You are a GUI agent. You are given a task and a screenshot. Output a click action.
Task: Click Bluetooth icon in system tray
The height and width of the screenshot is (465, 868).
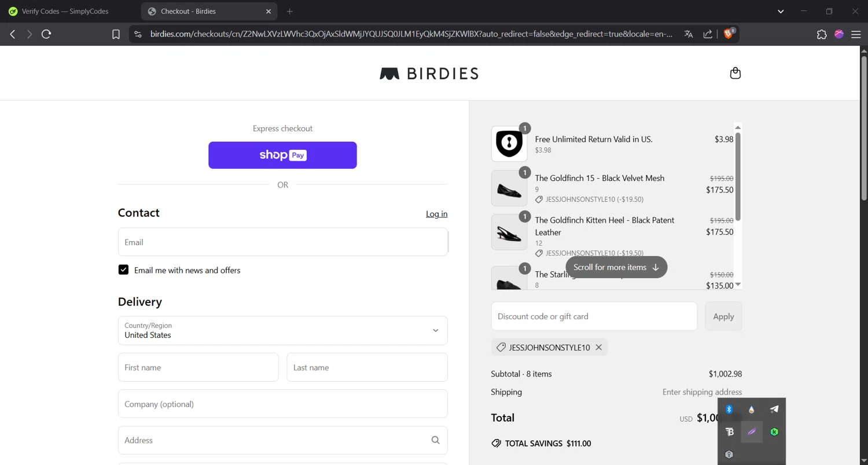(x=729, y=409)
